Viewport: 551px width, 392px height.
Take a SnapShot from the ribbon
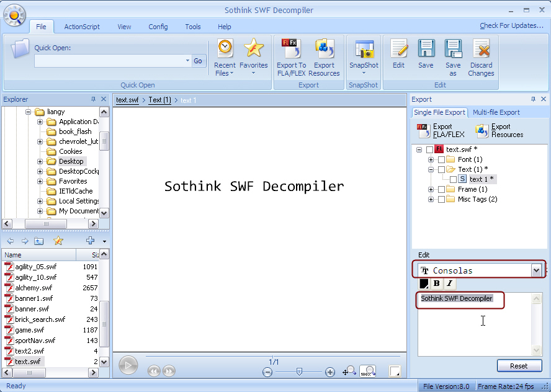pyautogui.click(x=364, y=56)
